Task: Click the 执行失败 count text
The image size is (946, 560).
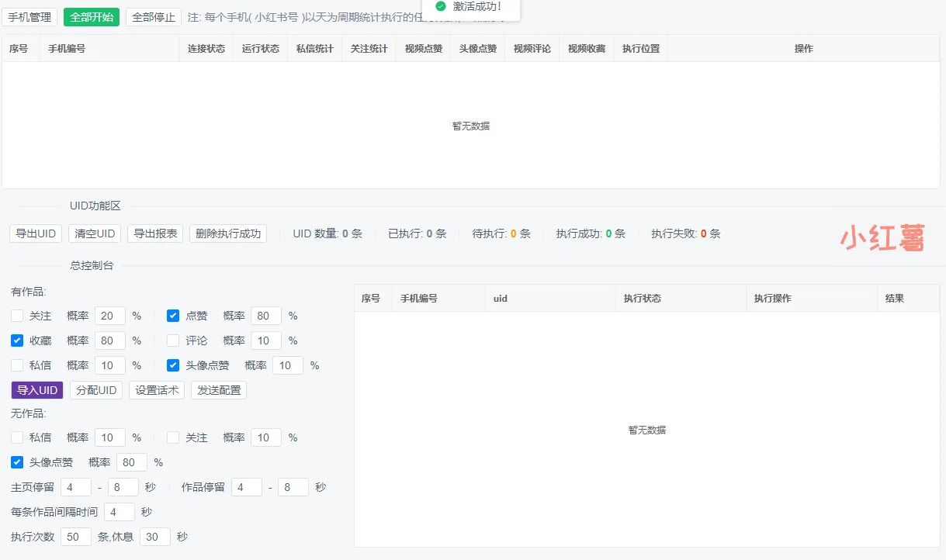Action: (x=686, y=233)
